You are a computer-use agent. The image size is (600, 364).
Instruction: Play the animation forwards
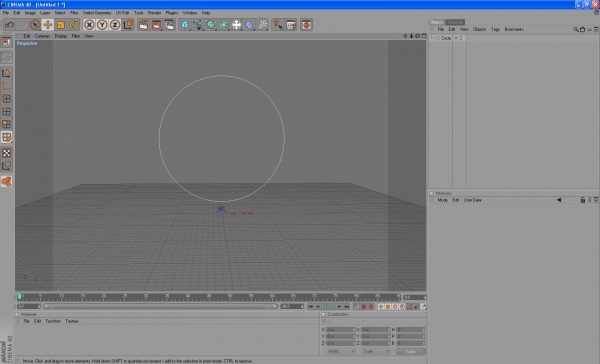[332, 307]
